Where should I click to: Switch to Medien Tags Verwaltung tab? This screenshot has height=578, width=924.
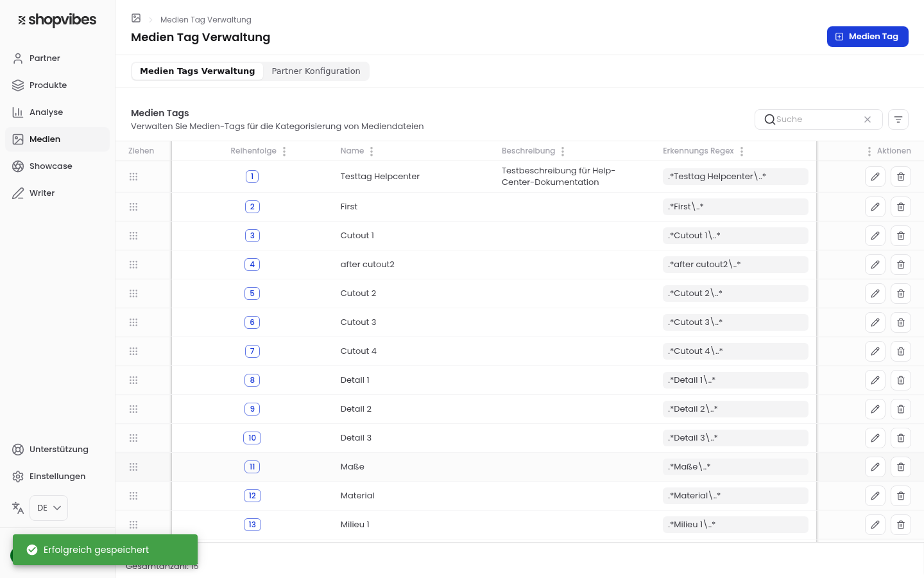(198, 71)
